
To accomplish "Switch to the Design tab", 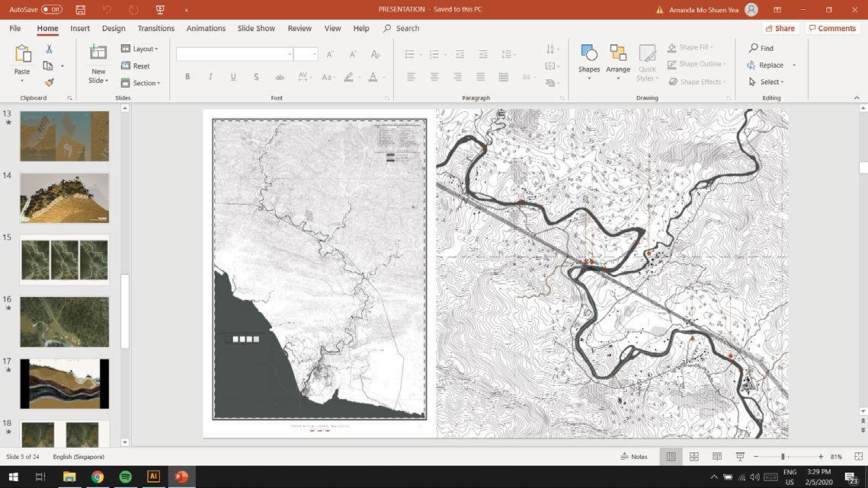I will 114,28.
